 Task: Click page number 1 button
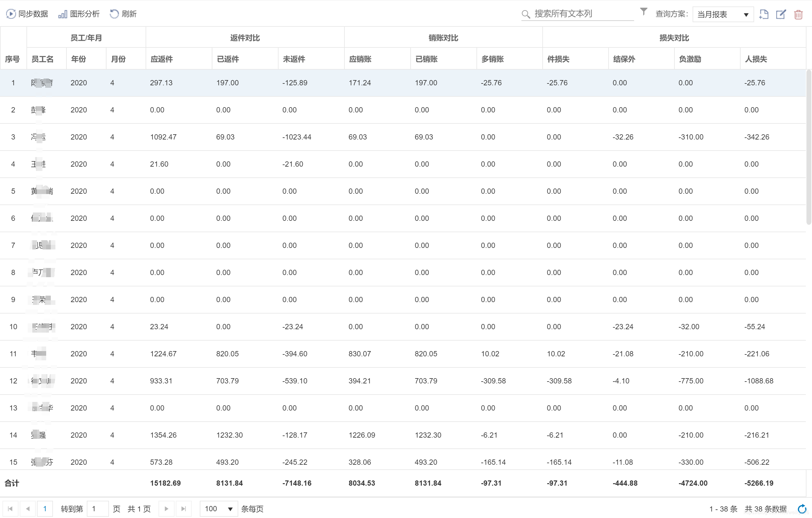pyautogui.click(x=45, y=508)
